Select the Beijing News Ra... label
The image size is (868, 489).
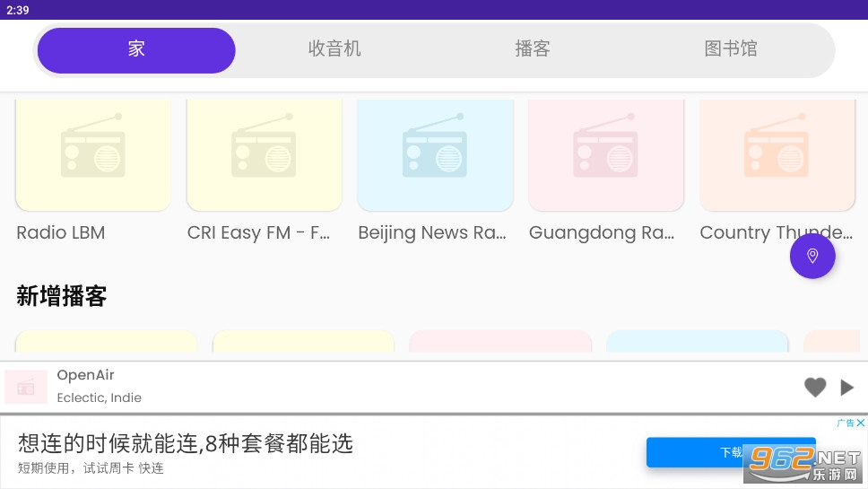432,233
